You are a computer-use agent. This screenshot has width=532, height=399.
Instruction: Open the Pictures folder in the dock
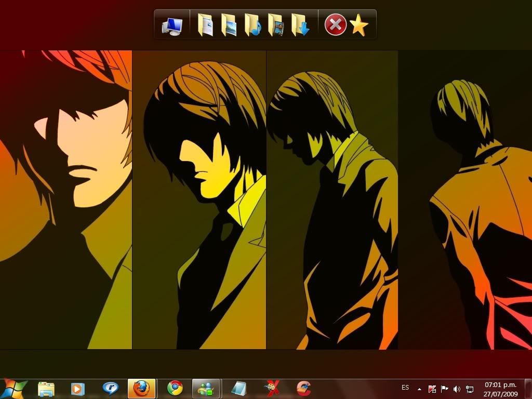pyautogui.click(x=229, y=25)
